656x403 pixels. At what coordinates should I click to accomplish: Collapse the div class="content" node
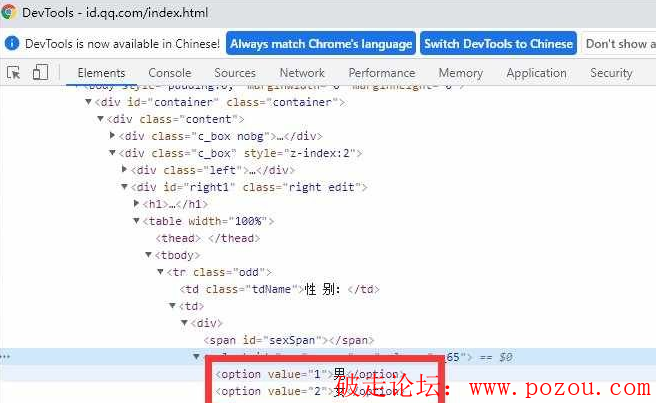pyautogui.click(x=100, y=119)
